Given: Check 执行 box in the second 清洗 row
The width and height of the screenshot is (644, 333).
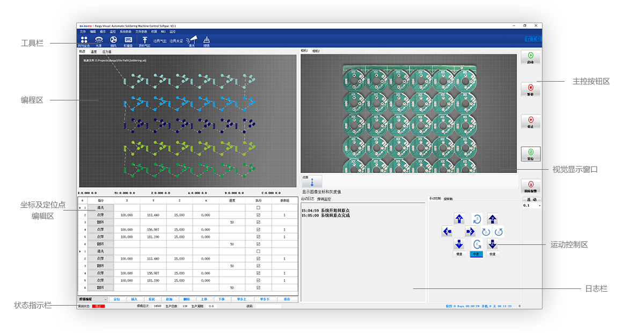Looking at the screenshot, I should click(259, 251).
